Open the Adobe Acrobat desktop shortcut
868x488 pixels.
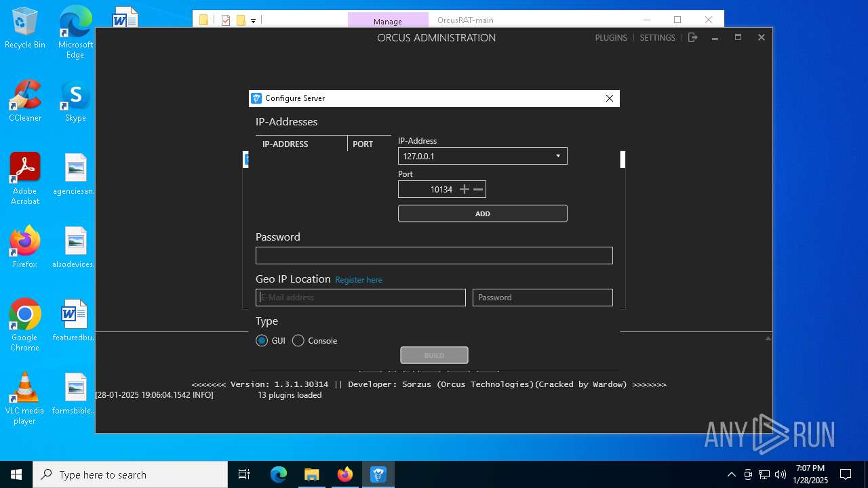pyautogui.click(x=25, y=179)
